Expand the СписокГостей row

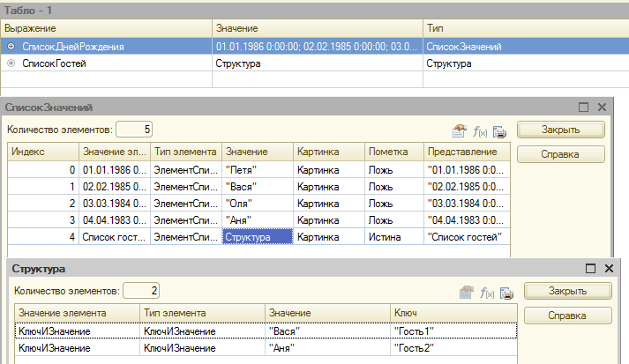[x=11, y=63]
